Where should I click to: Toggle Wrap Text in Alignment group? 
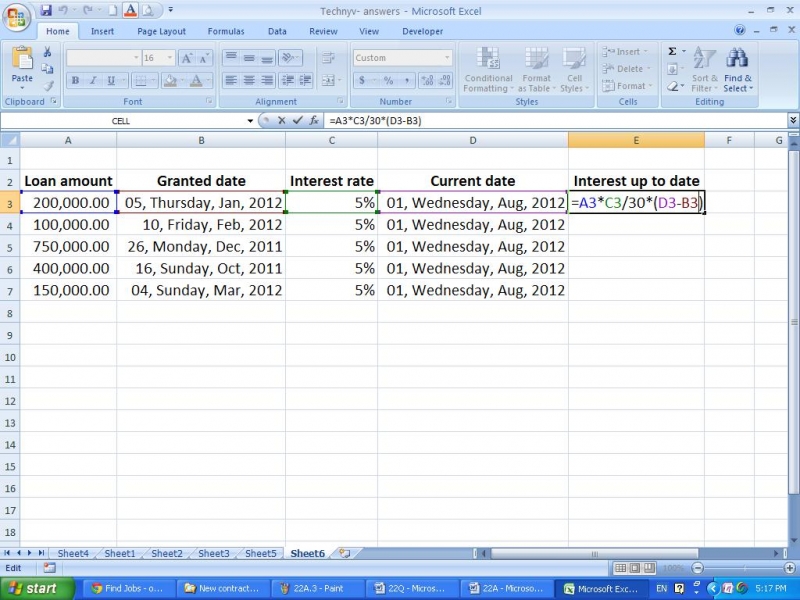click(328, 58)
